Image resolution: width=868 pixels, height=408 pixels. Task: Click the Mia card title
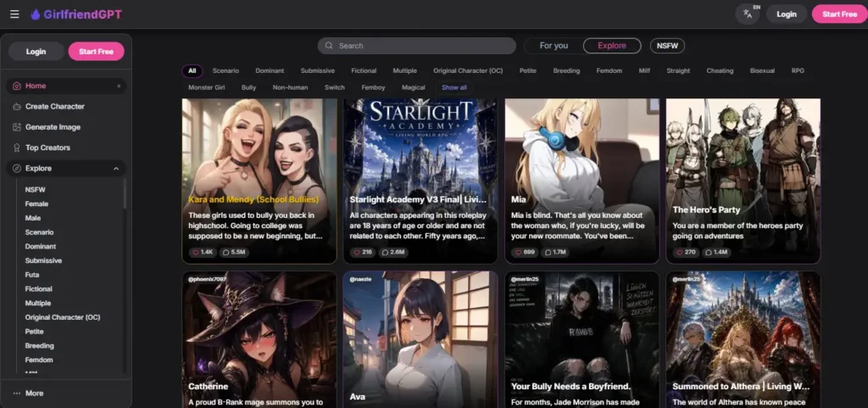(x=519, y=199)
